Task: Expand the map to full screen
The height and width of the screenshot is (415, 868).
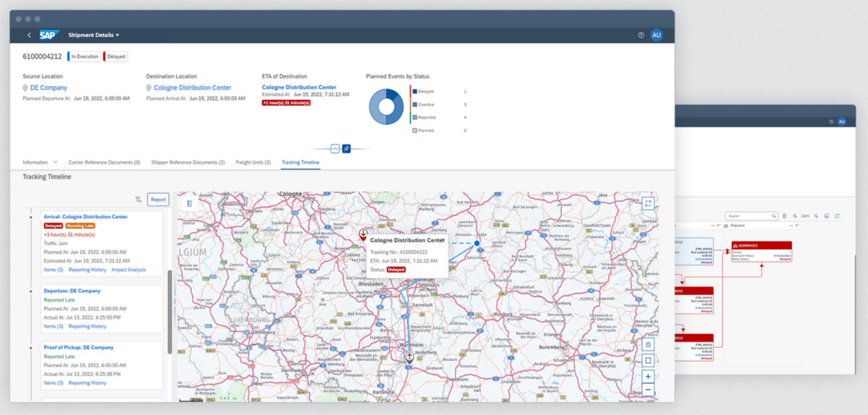Action: pos(648,203)
